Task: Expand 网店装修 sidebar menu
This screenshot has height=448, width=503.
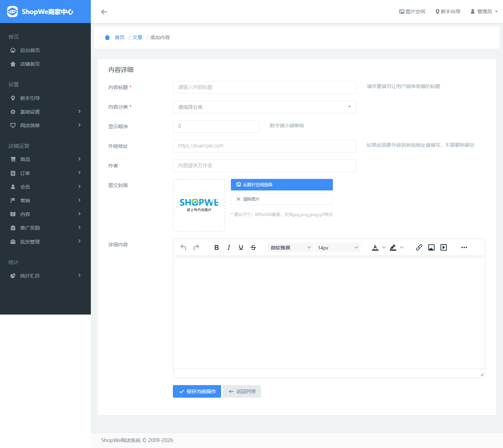Action: point(45,125)
